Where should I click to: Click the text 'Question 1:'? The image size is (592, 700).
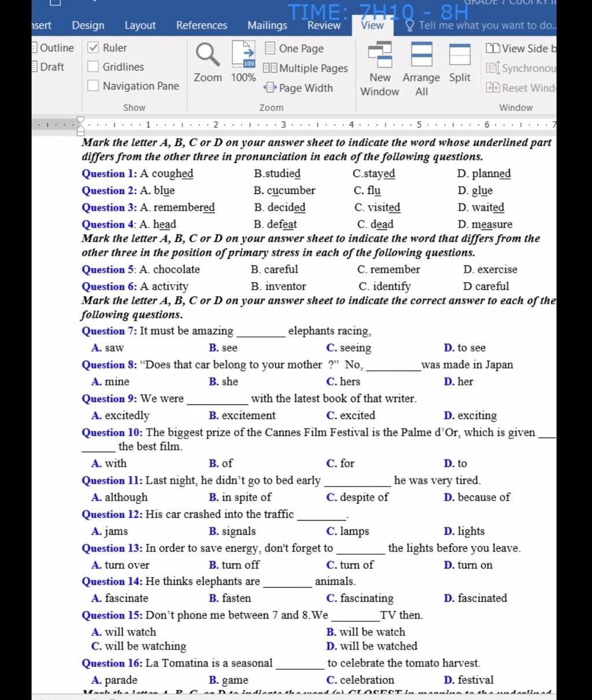110,173
